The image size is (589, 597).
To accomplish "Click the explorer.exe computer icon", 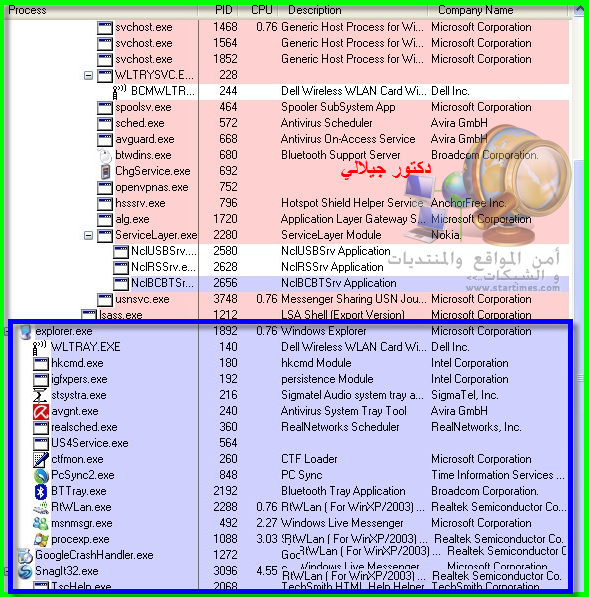I will coord(25,331).
